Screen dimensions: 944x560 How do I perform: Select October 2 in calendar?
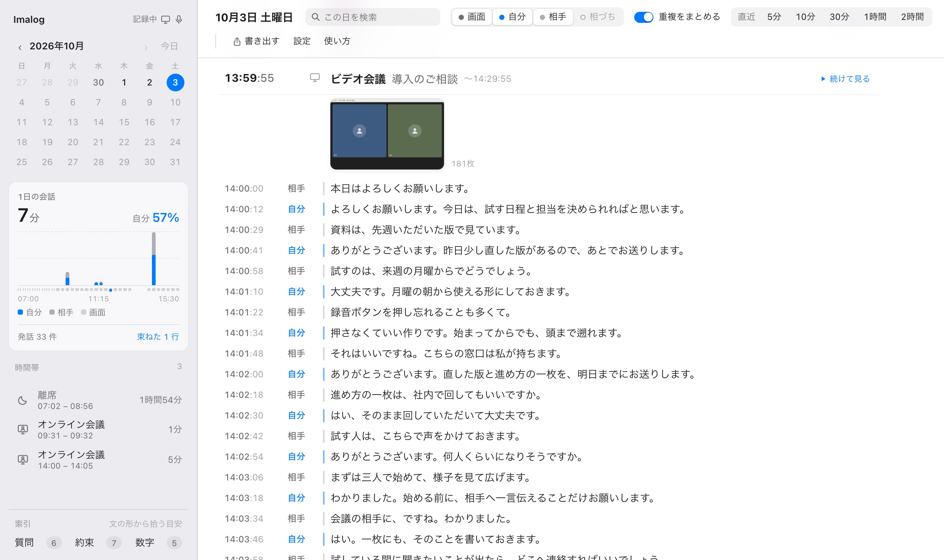[x=150, y=82]
